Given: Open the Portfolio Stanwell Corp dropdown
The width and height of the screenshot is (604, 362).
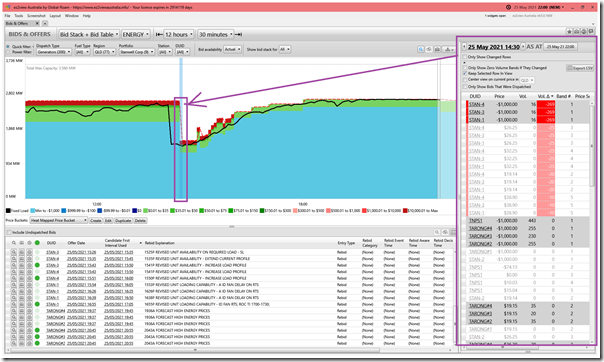Looking at the screenshot, I should coord(137,52).
